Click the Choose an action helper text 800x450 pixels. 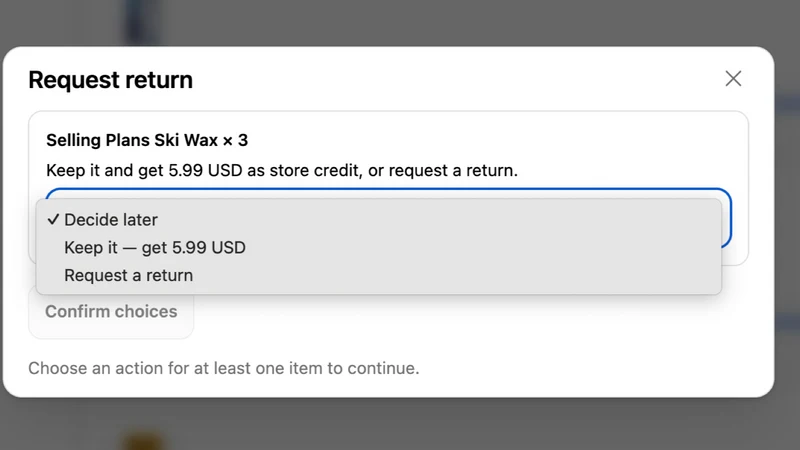point(223,368)
